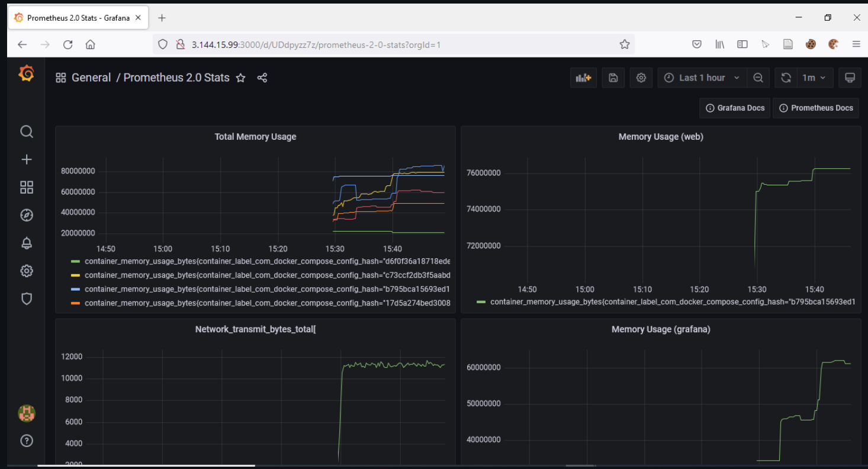Zoom out the time range
The width and height of the screenshot is (868, 469).
pyautogui.click(x=758, y=78)
